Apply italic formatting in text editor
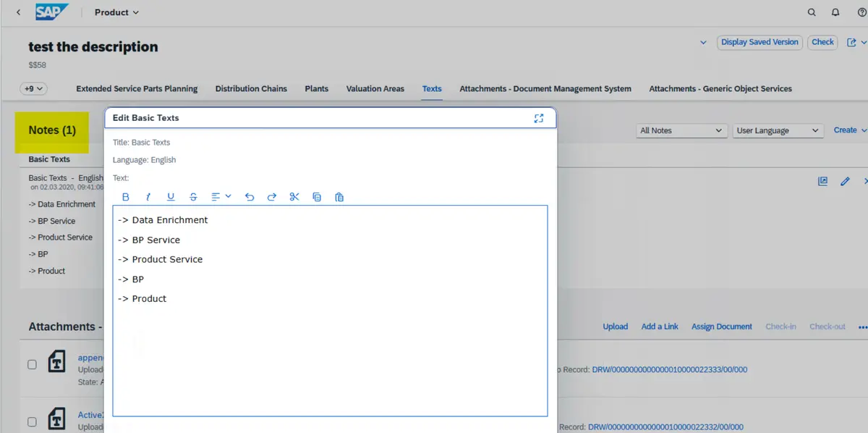The width and height of the screenshot is (868, 433). 148,196
